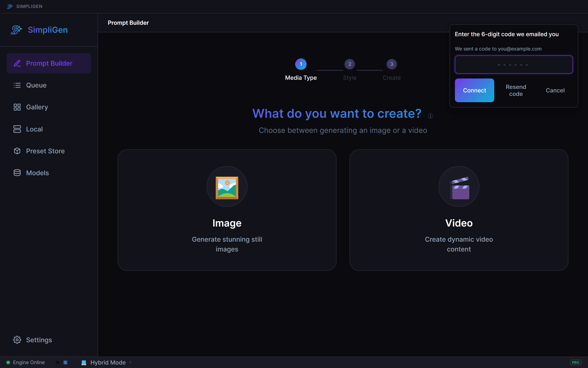This screenshot has height=368, width=588.
Task: Select step 2 Style circle
Action: click(x=350, y=64)
